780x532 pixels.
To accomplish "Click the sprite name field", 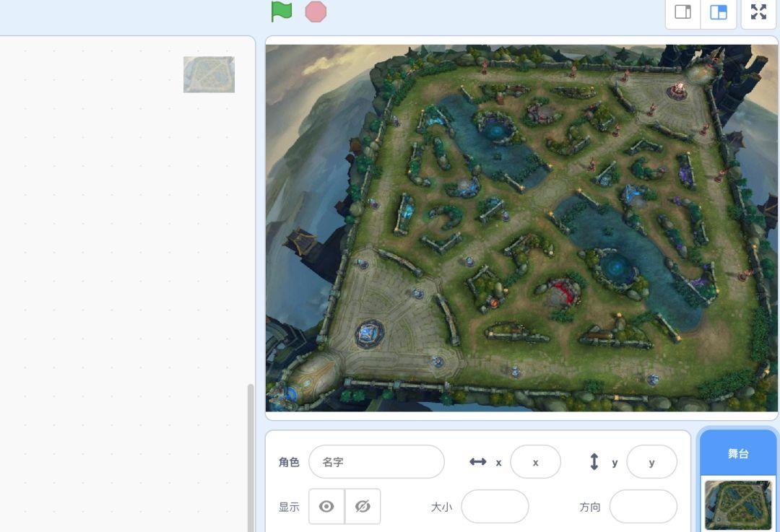I will click(x=376, y=462).
